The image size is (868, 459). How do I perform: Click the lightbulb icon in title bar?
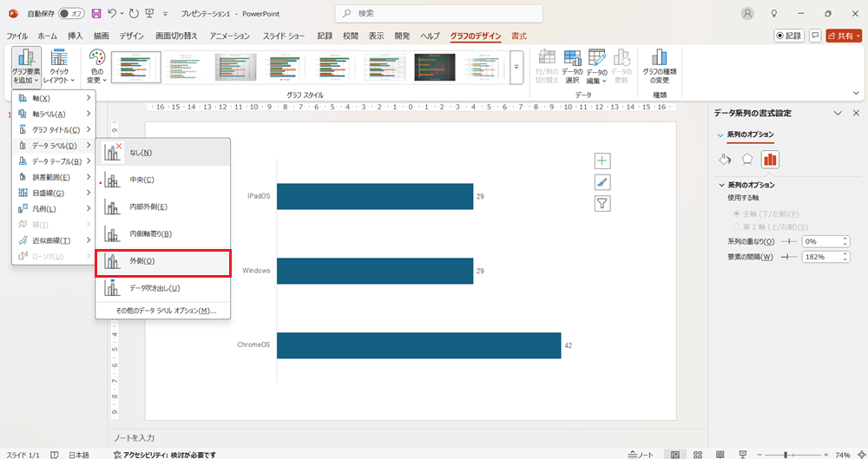[774, 13]
